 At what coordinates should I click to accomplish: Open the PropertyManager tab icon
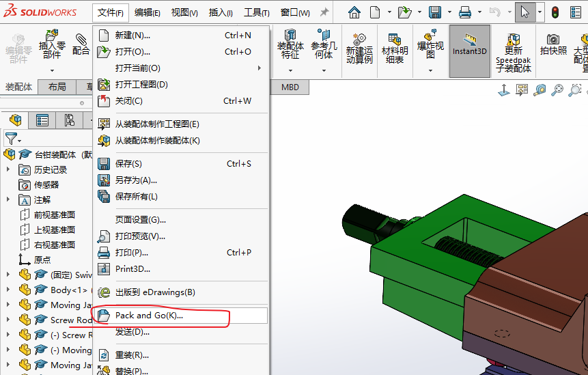[42, 120]
